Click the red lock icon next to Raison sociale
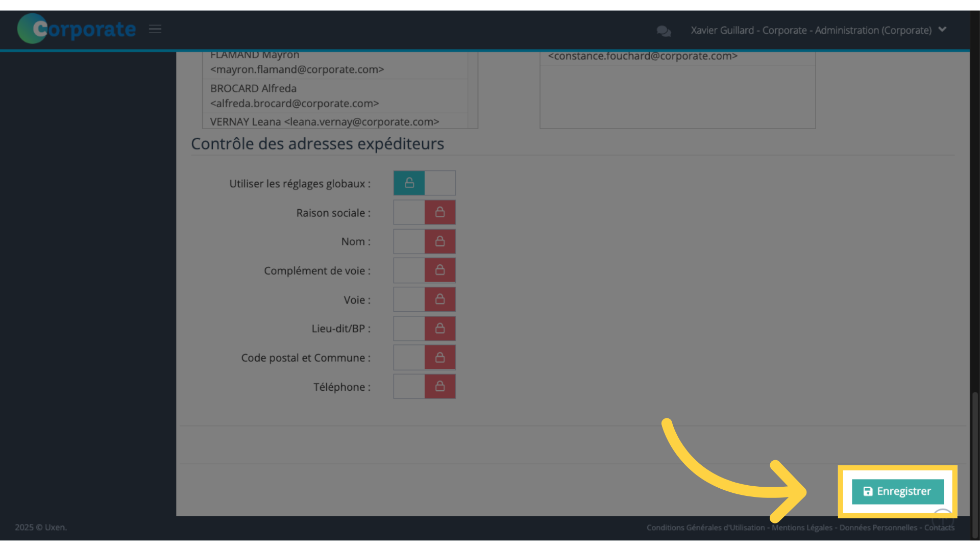This screenshot has width=980, height=551. [x=440, y=212]
